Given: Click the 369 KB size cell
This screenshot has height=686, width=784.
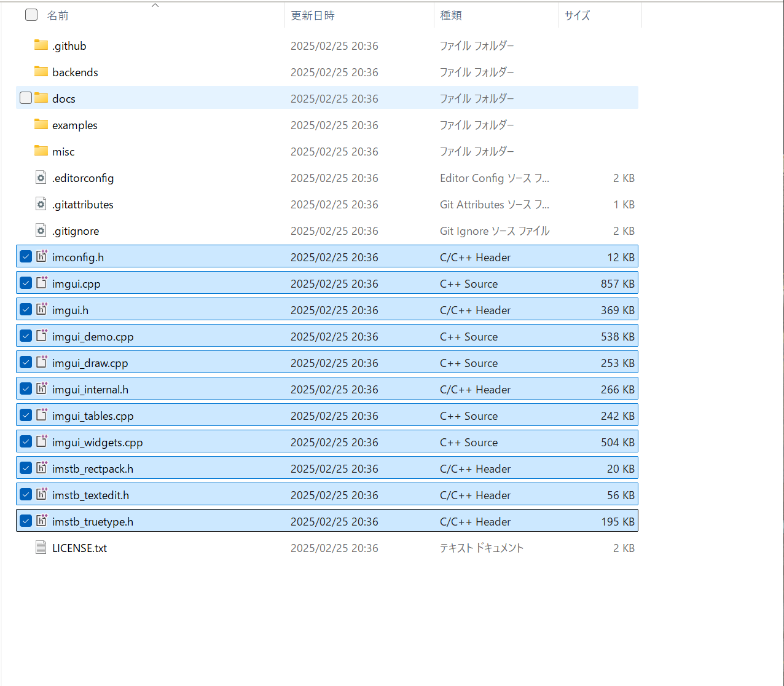Looking at the screenshot, I should pyautogui.click(x=617, y=310).
